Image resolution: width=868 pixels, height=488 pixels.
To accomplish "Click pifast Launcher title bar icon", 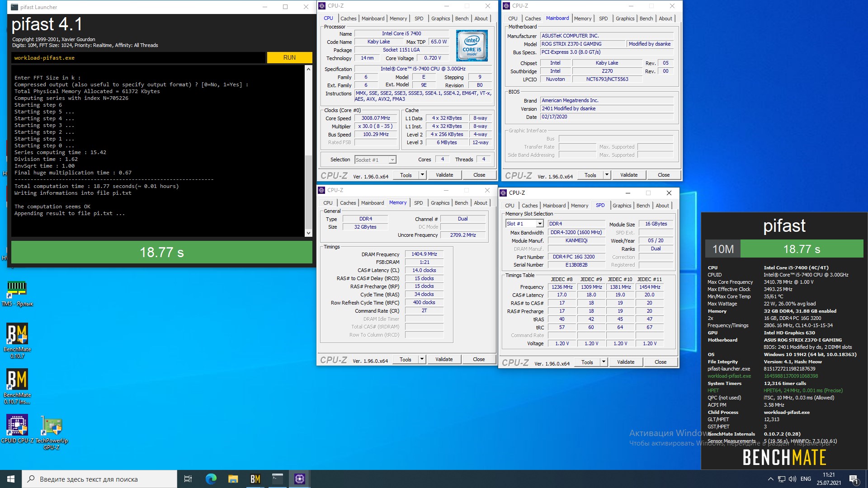I will coord(14,7).
